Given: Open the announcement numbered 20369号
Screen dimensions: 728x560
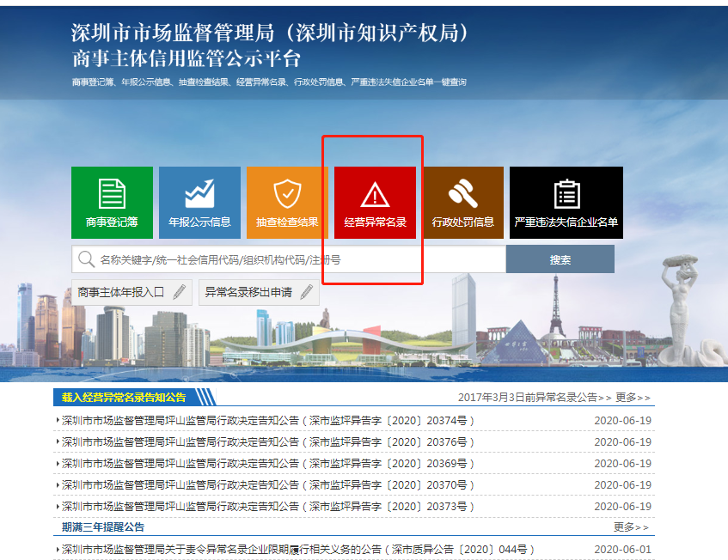Looking at the screenshot, I should 267,464.
